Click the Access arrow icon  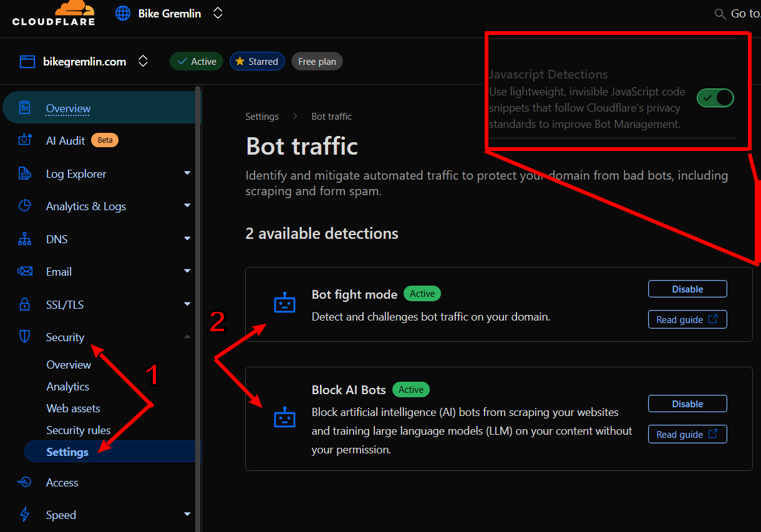24,482
